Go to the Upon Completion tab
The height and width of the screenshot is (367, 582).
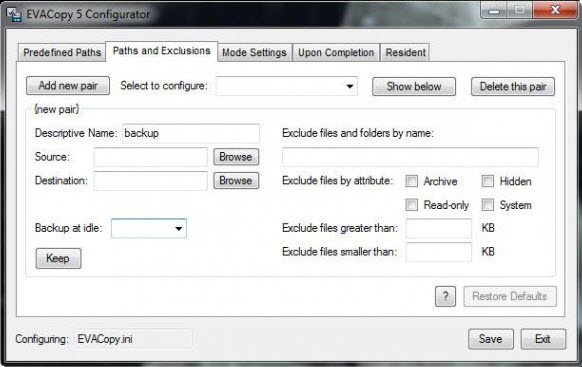tap(336, 52)
